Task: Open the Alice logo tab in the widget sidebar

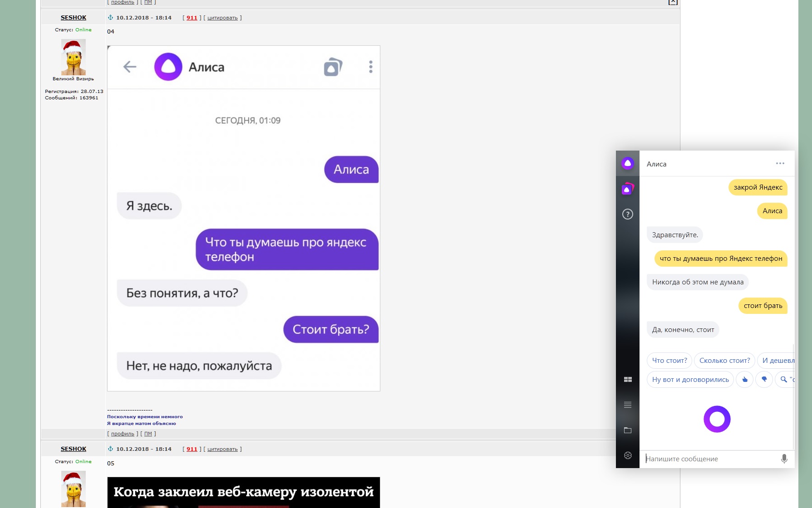Action: tap(628, 163)
